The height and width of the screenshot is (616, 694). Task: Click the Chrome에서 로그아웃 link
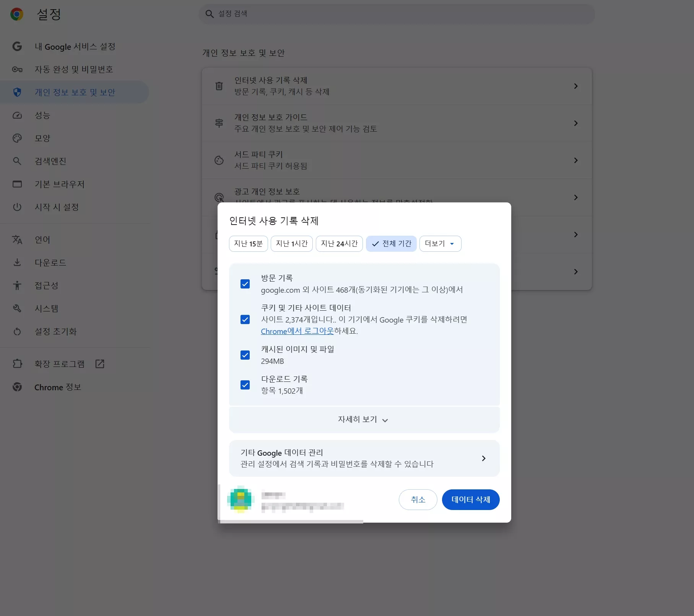pyautogui.click(x=296, y=331)
